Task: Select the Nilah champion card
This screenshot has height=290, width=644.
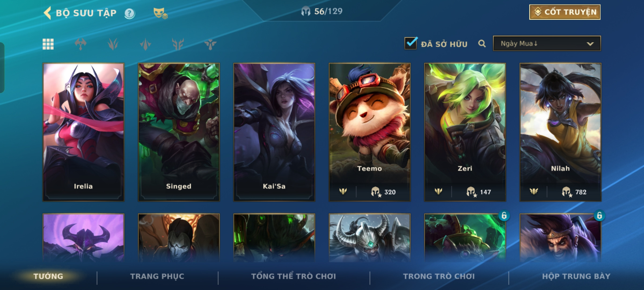Action: click(561, 132)
